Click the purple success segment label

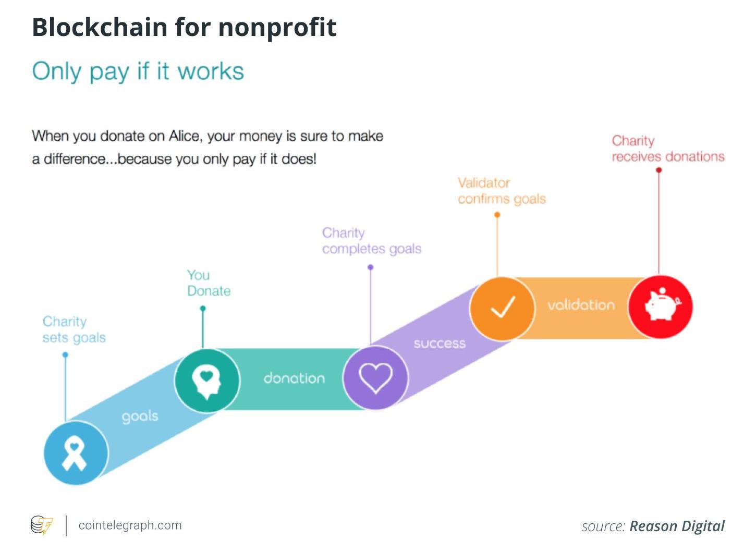click(x=440, y=344)
